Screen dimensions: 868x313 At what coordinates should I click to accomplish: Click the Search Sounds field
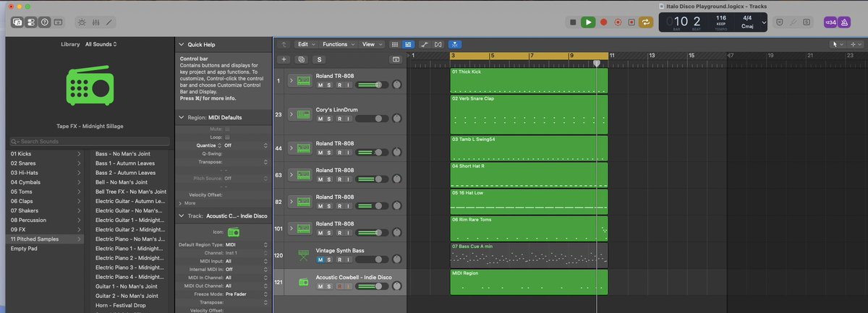point(90,142)
